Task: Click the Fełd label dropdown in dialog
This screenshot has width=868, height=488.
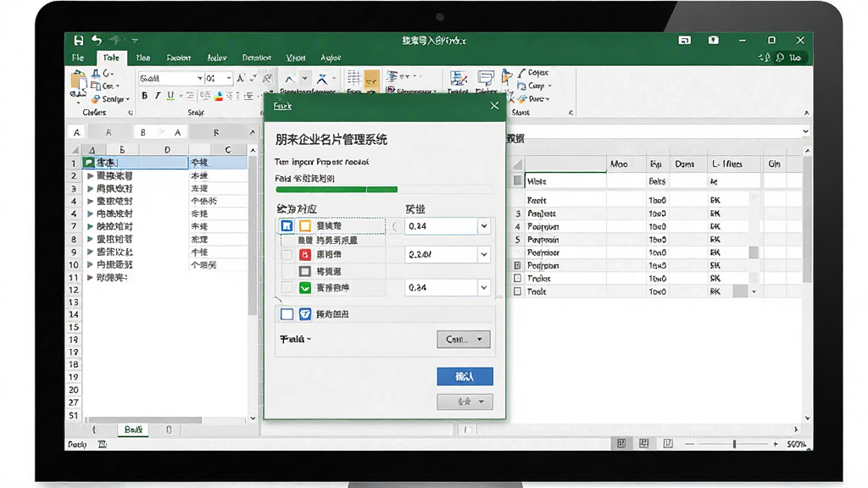Action: coord(295,339)
